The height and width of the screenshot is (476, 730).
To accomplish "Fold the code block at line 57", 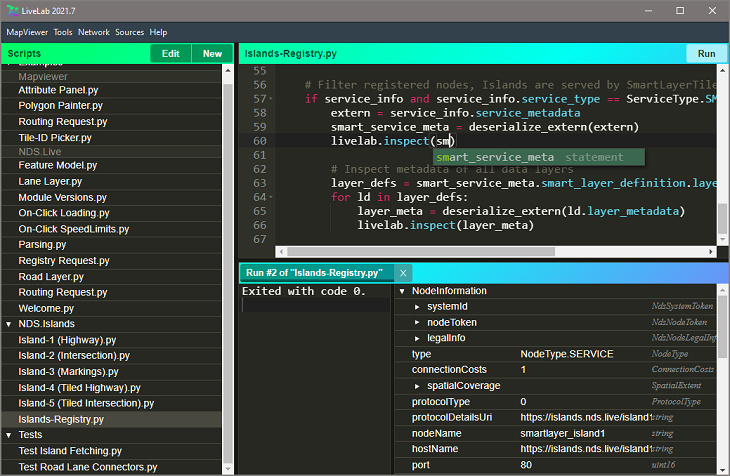I will pos(271,99).
